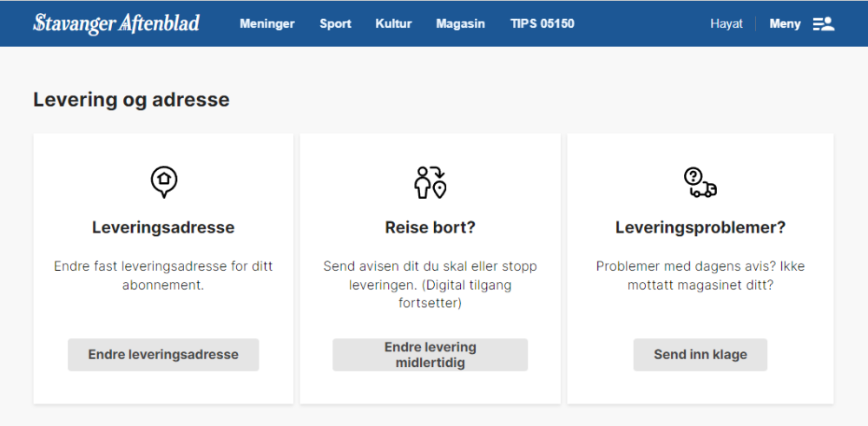Open the profile menu icon beside Meny

823,24
